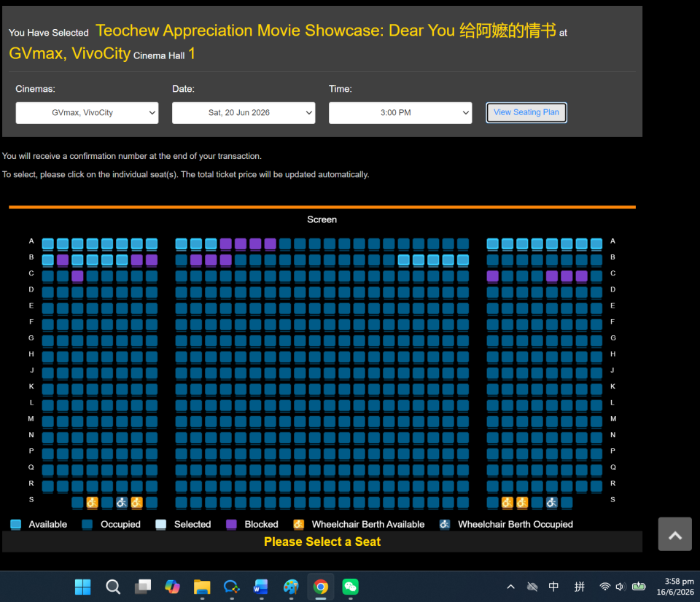Click the Wheelchair Berth Available legend icon

(299, 524)
